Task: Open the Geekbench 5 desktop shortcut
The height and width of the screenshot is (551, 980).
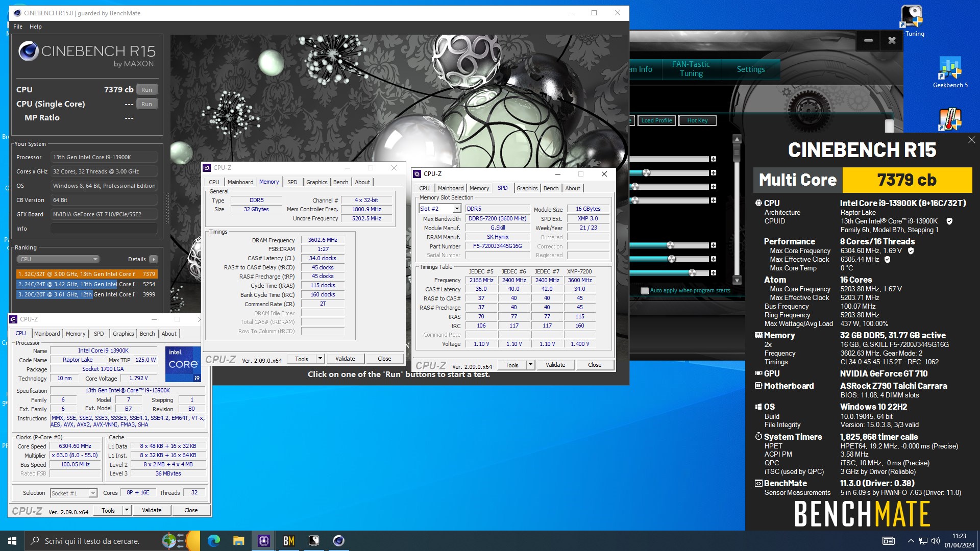Action: point(950,72)
